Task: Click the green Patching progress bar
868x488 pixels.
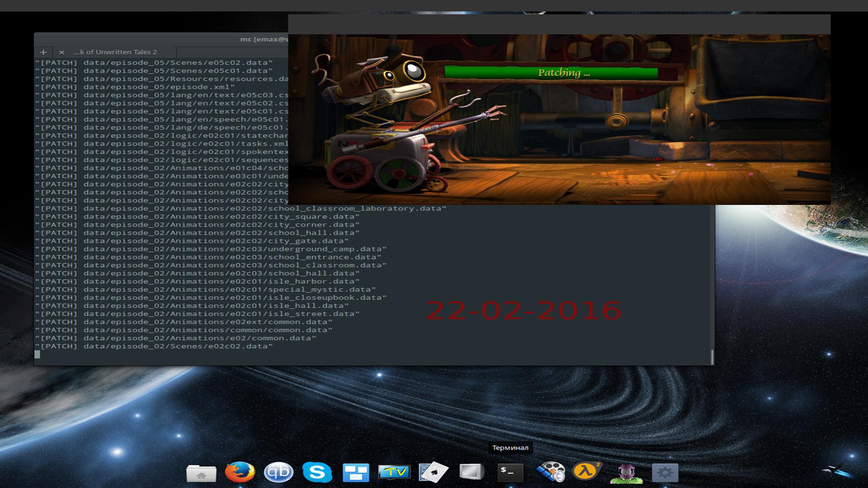Action: [551, 73]
